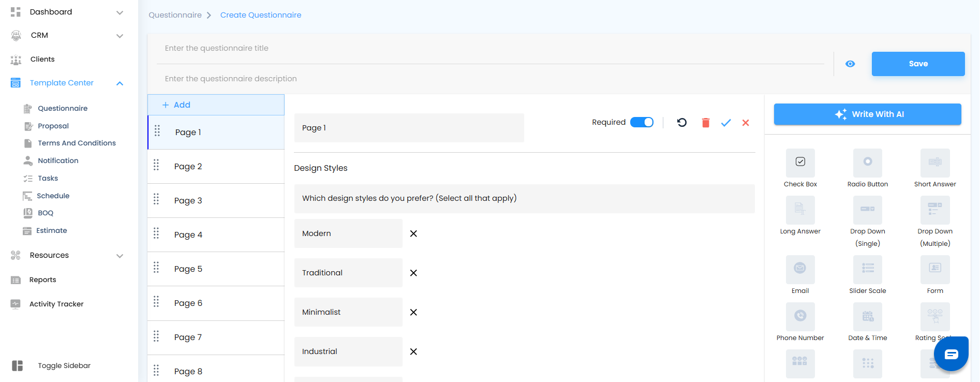The width and height of the screenshot is (980, 382).
Task: Insert the Email field element
Action: click(x=800, y=269)
